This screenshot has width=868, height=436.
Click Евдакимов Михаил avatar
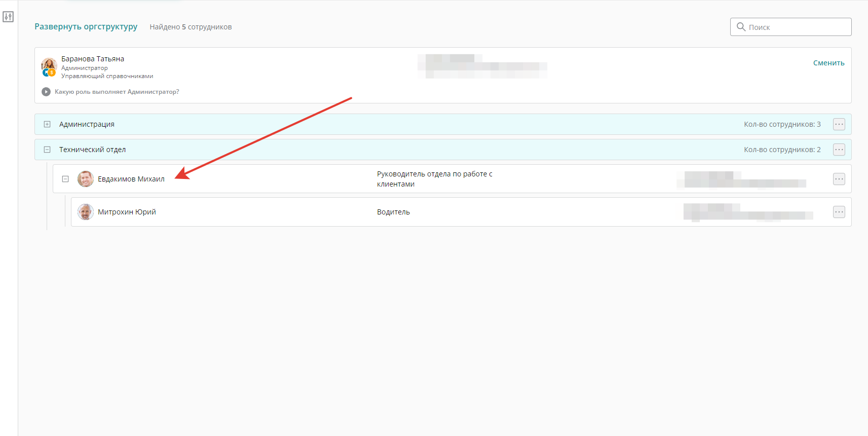(x=86, y=179)
